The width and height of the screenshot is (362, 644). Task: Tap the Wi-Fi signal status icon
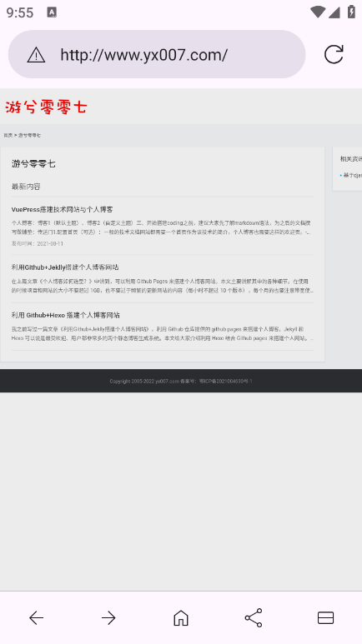[x=318, y=12]
